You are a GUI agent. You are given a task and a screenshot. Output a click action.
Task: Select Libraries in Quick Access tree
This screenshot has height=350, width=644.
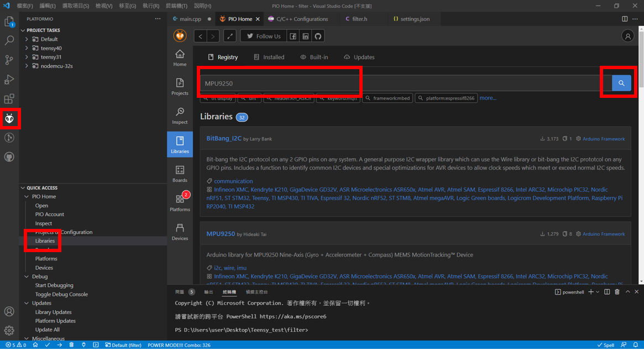[x=45, y=241]
